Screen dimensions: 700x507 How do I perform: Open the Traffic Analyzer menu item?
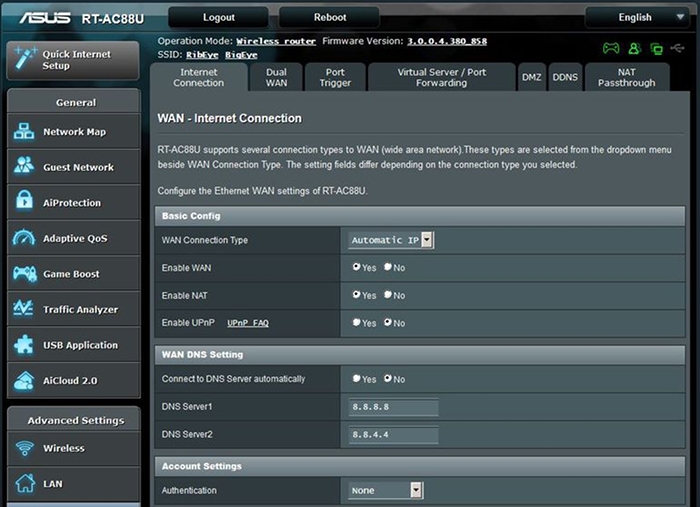coord(74,309)
